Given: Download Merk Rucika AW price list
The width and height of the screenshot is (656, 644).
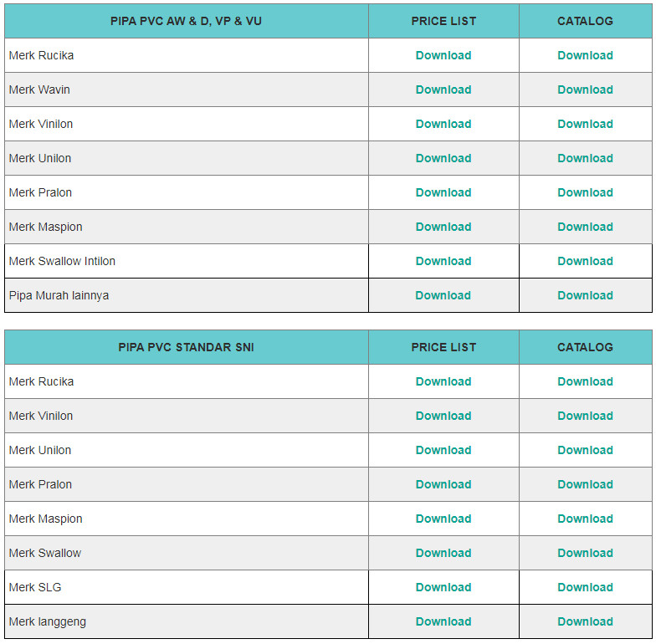Looking at the screenshot, I should (x=443, y=55).
